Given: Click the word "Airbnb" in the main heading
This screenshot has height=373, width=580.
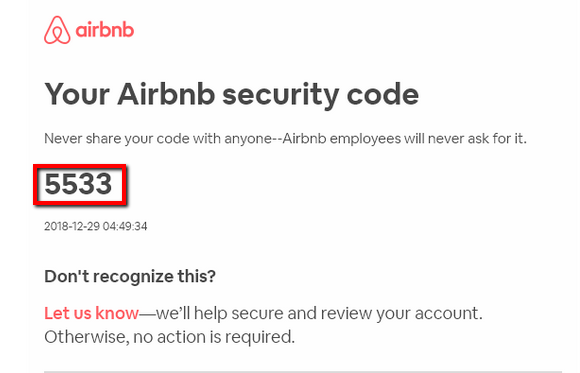Looking at the screenshot, I should click(x=166, y=94).
